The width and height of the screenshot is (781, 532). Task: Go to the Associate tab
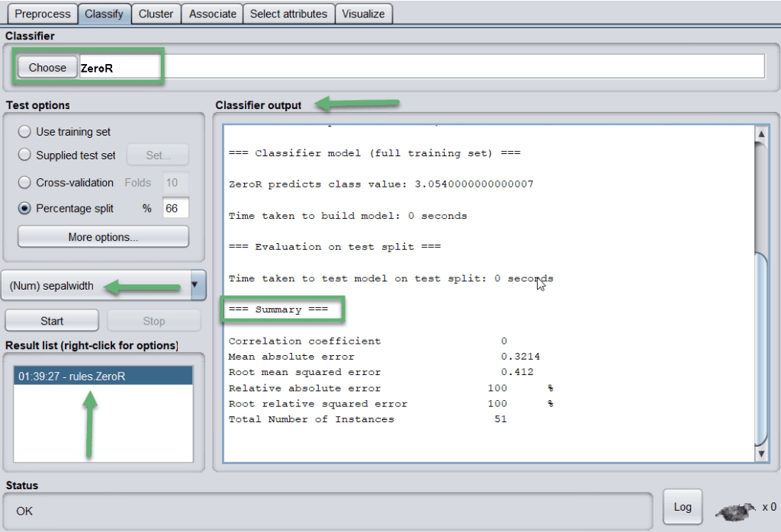[x=212, y=14]
